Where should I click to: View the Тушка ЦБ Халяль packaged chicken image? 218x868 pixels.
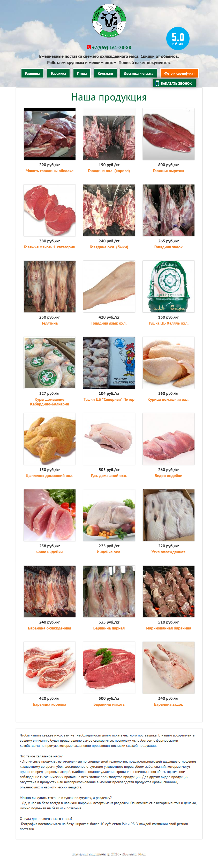[168, 286]
